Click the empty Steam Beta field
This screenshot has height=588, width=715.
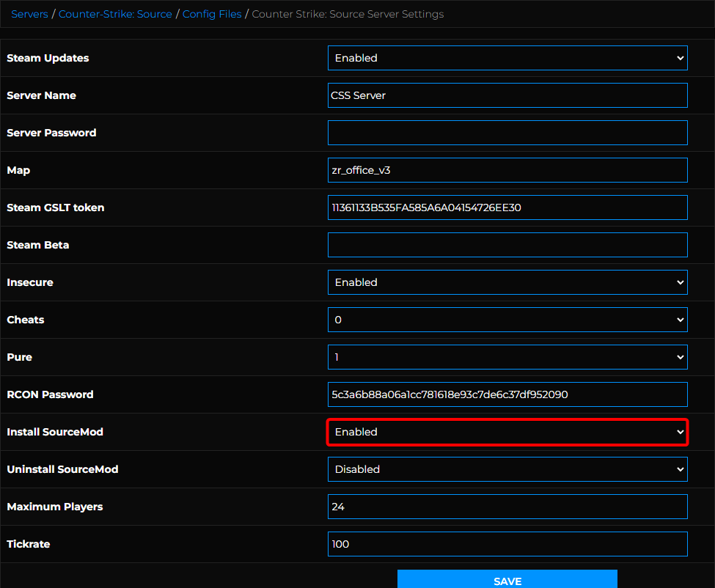[x=507, y=245]
